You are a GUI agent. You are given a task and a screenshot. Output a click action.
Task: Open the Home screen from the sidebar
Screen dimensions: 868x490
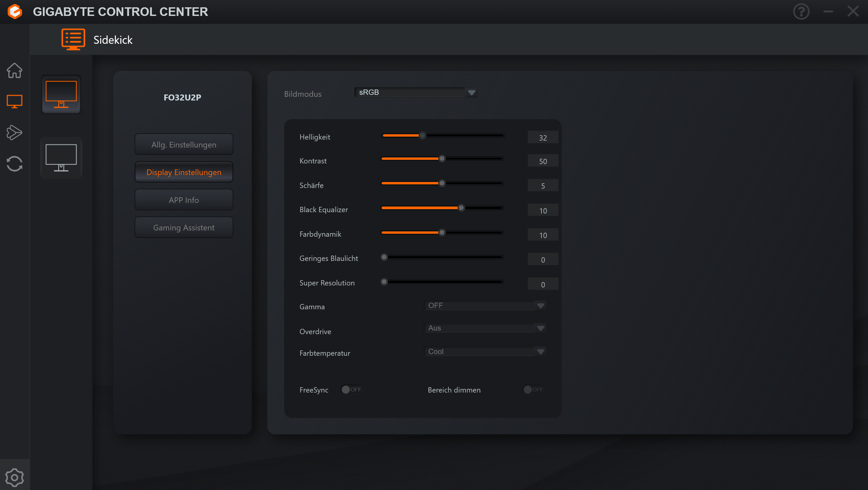pyautogui.click(x=15, y=71)
